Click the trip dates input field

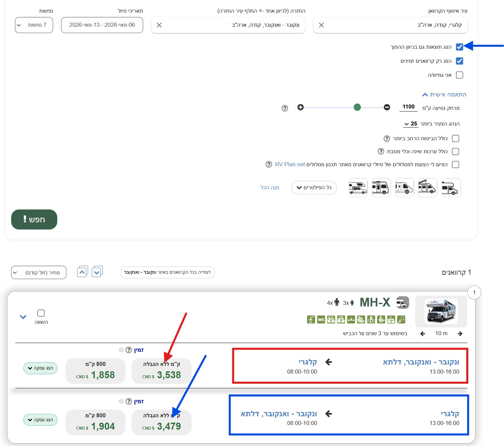point(102,25)
